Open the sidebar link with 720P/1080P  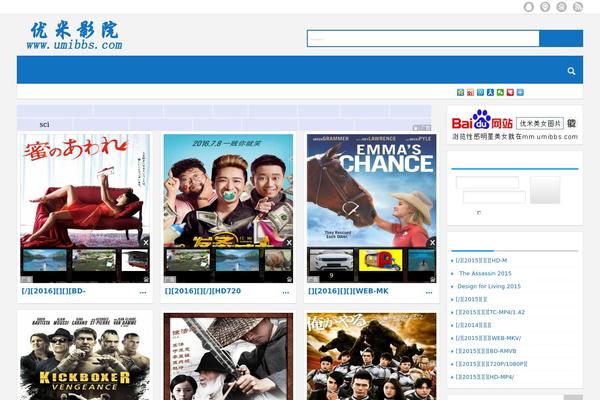[x=491, y=364]
